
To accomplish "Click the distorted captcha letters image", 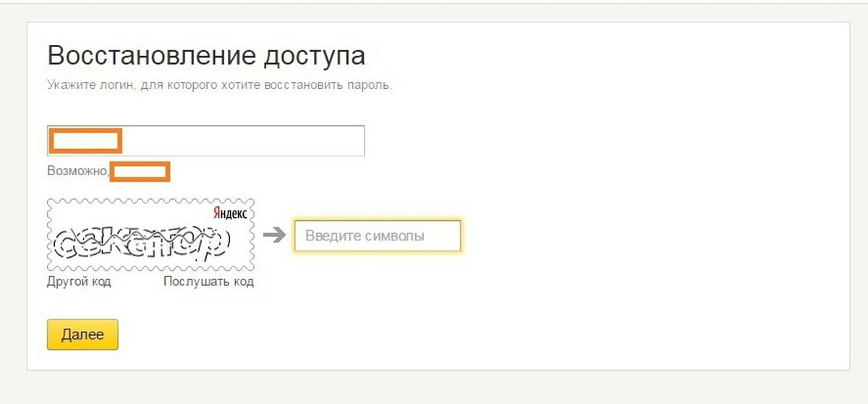I will [x=142, y=244].
